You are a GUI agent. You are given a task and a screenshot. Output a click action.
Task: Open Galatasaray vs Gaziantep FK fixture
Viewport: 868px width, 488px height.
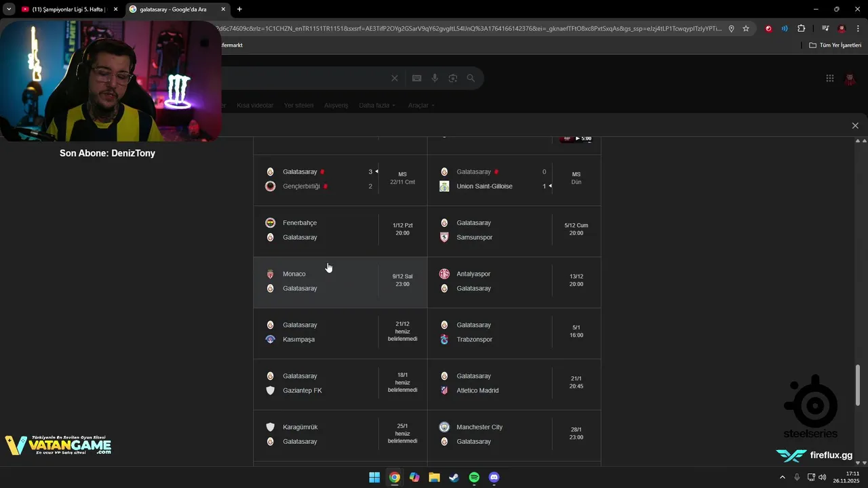click(x=340, y=384)
